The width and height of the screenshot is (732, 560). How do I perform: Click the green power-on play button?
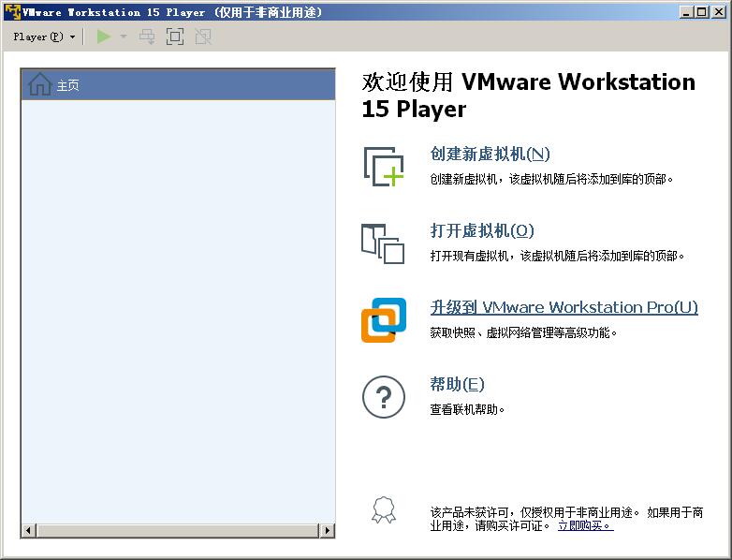[x=104, y=37]
